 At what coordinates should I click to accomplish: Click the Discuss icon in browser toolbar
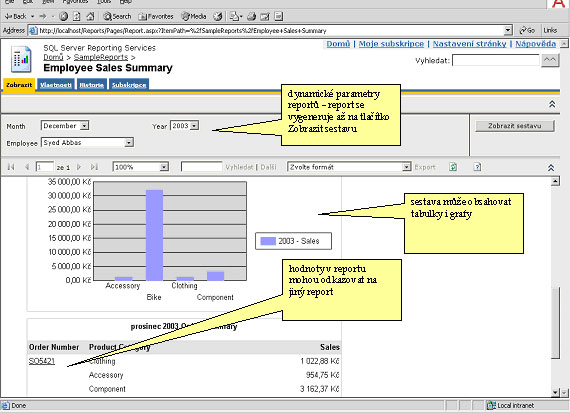[x=279, y=16]
